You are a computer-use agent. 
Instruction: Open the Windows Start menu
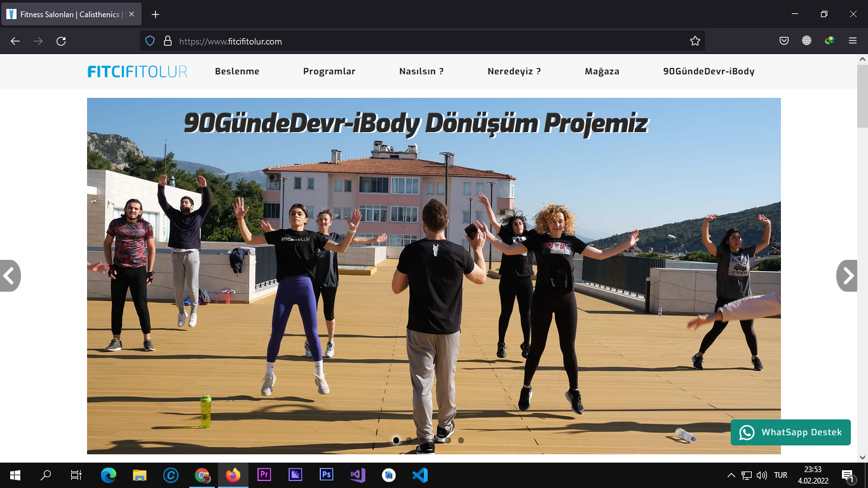15,475
